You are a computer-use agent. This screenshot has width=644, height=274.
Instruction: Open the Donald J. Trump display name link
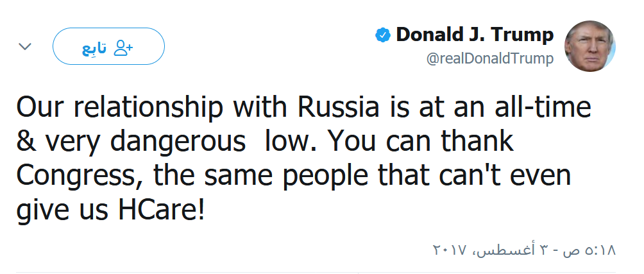(x=474, y=35)
